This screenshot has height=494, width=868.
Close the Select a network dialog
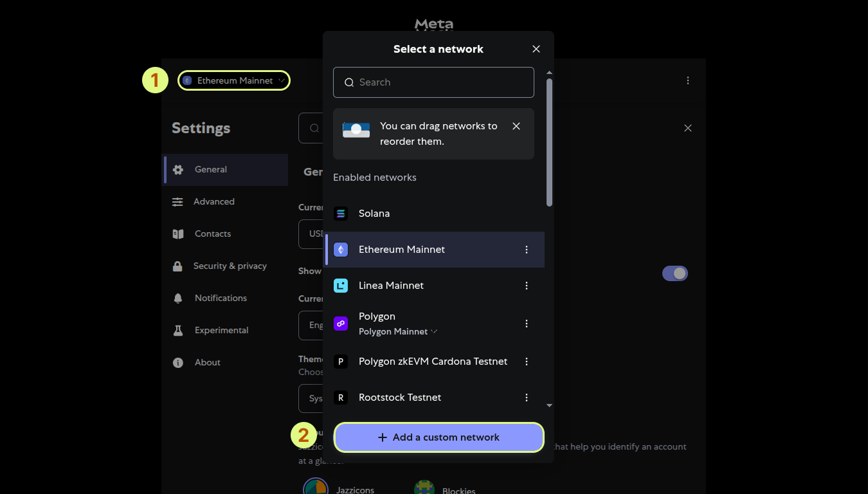click(x=536, y=49)
